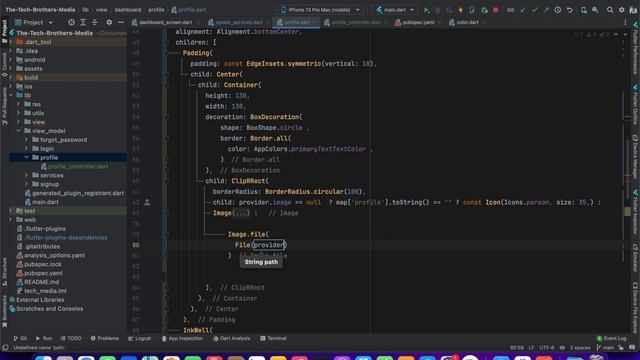The height and width of the screenshot is (360, 640).
Task: Open the Dart Analysis tool window
Action: point(231,338)
